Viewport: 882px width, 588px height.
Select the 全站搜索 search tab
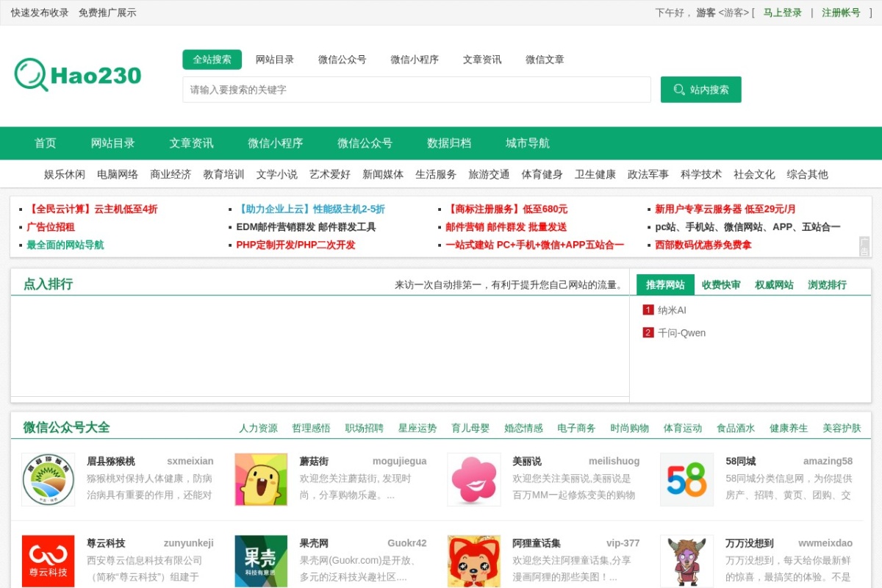212,60
